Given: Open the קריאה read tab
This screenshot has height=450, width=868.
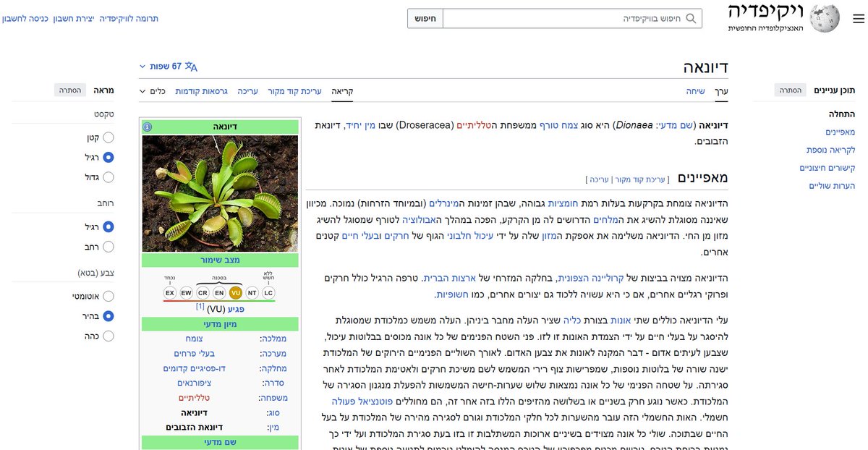Looking at the screenshot, I should click(342, 92).
